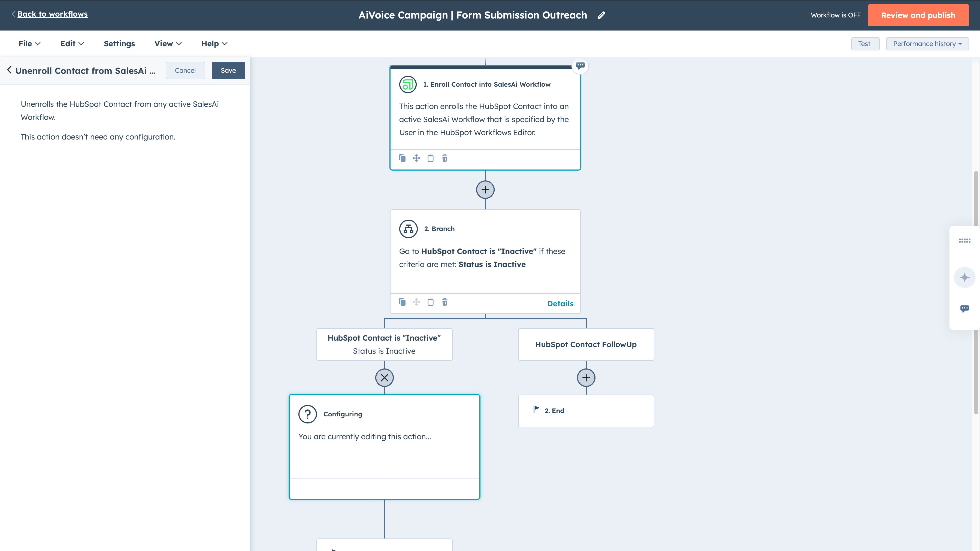Expand the Performance history dropdown
Screen dimensions: 980x551
(x=927, y=44)
